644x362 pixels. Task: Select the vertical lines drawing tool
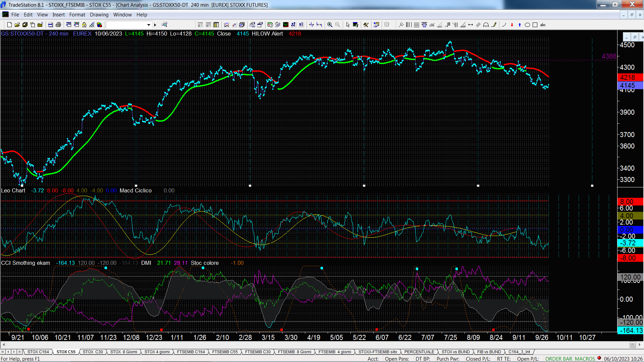(409, 25)
